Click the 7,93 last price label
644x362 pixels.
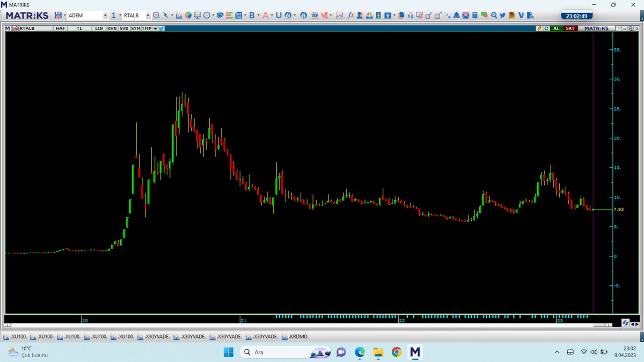618,210
